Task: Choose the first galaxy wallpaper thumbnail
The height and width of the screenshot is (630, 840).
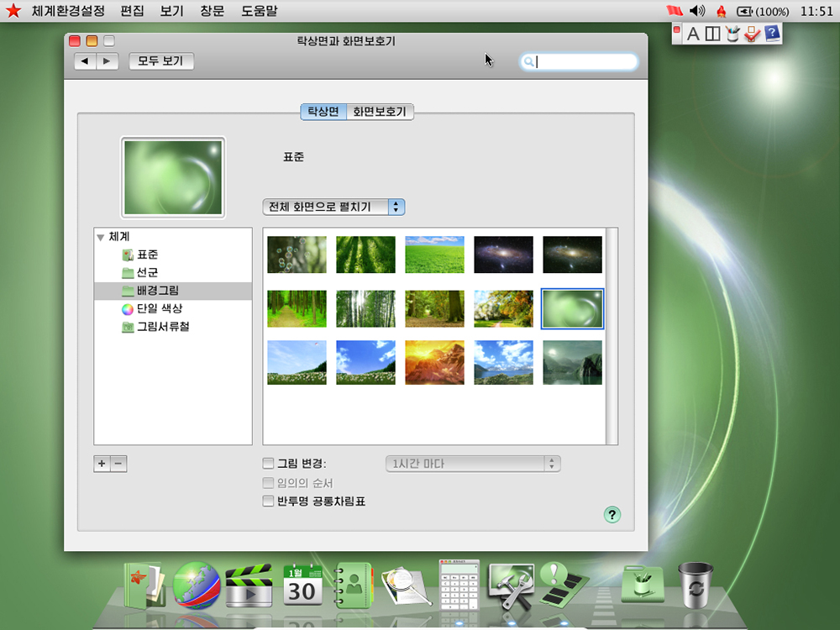Action: pos(503,255)
